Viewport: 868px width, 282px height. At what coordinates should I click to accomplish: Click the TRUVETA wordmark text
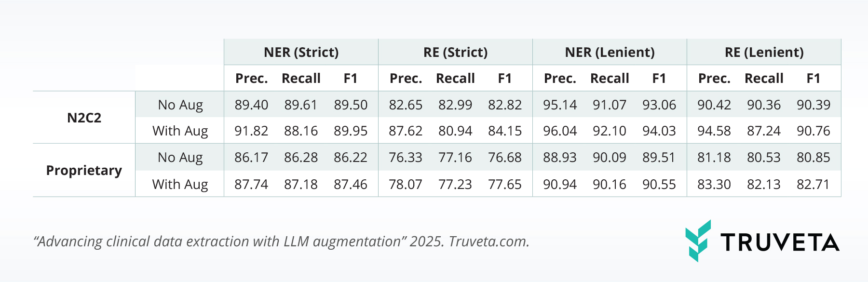click(x=780, y=242)
